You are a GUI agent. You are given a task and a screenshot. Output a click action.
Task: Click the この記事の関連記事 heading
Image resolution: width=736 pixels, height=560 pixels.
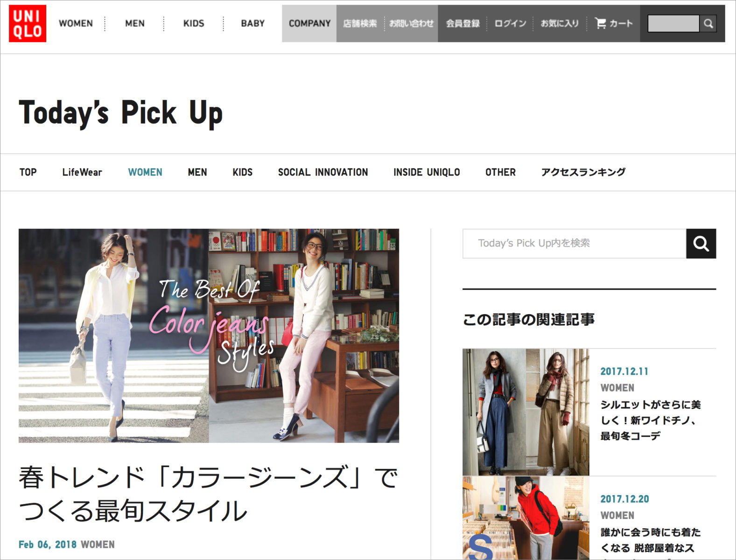click(x=529, y=320)
